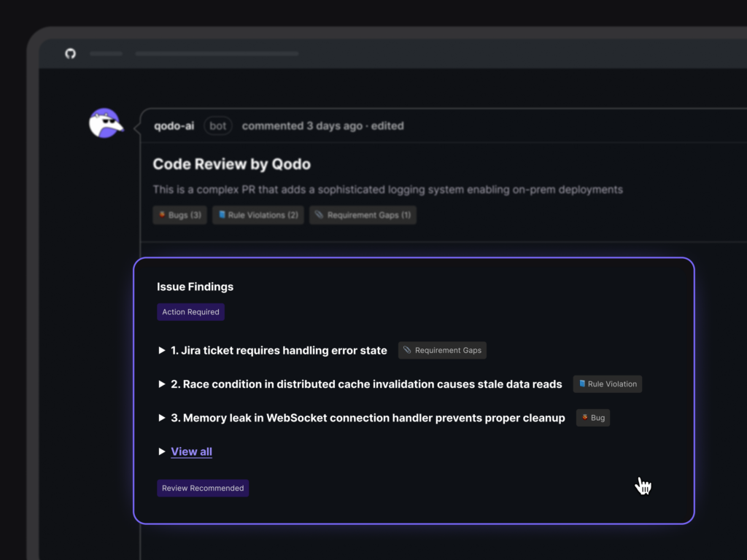The image size is (747, 560).
Task: Click the paperclip icon beside Jira ticket finding
Action: click(x=407, y=350)
